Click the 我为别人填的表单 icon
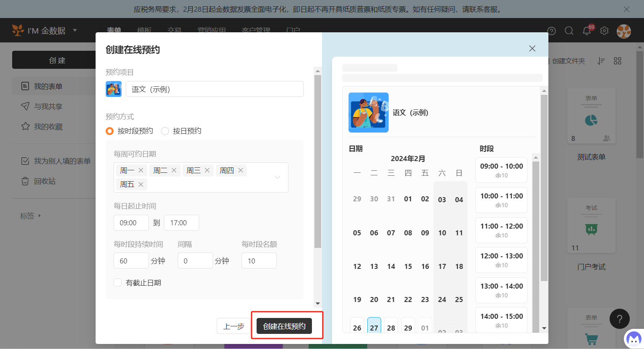Viewport: 644px width, 349px height. (25, 161)
